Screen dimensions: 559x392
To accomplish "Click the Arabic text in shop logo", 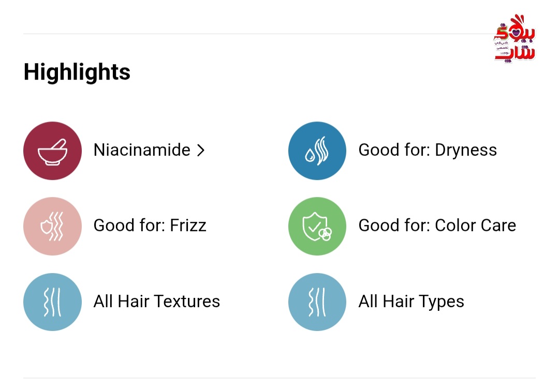I will tap(502, 48).
